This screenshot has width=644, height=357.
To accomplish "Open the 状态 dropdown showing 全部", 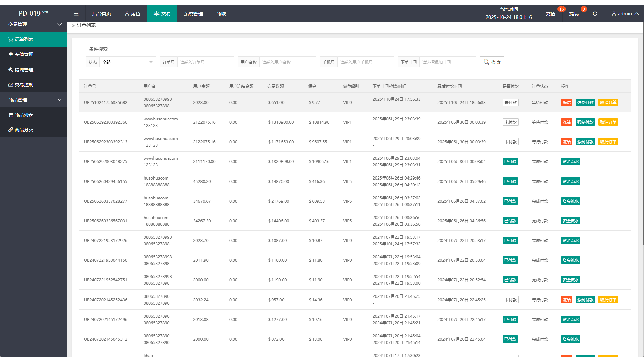I will point(127,62).
